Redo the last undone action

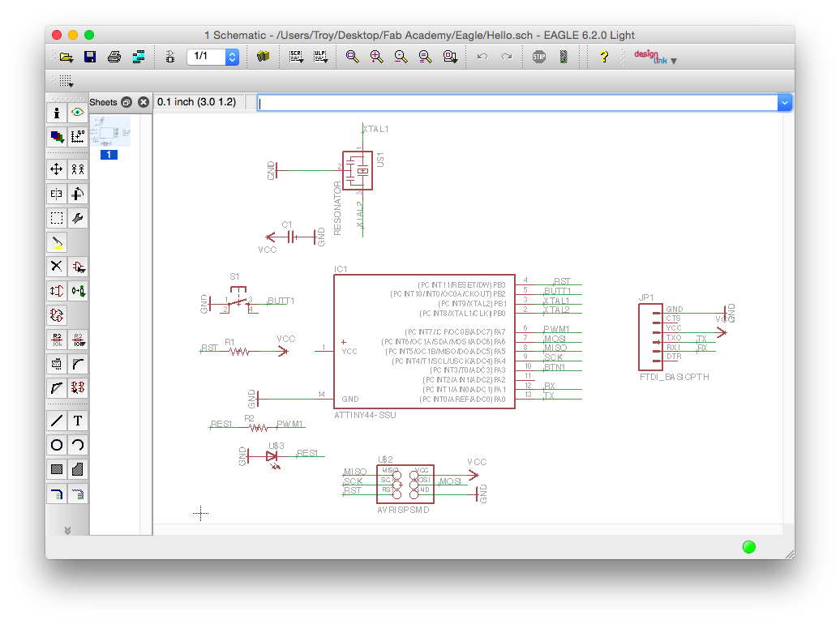click(507, 57)
